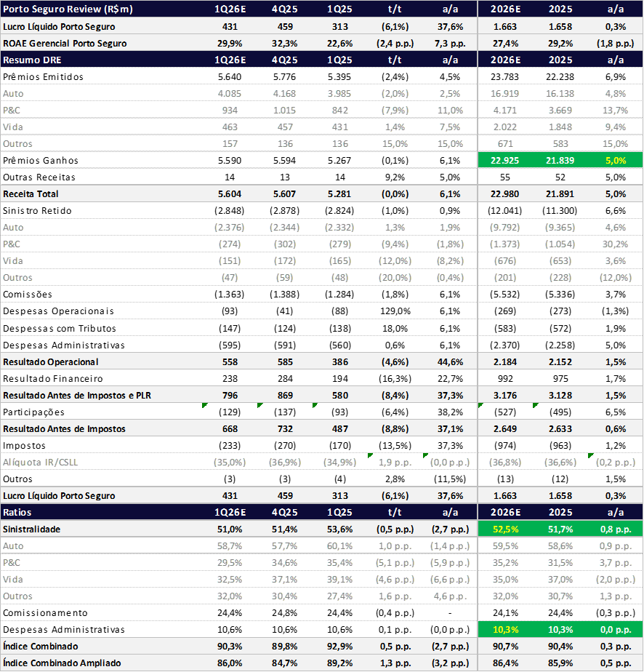Click the ROAE 29,9% cell for 1Q26E
This screenshot has width=644, height=672.
coord(229,43)
